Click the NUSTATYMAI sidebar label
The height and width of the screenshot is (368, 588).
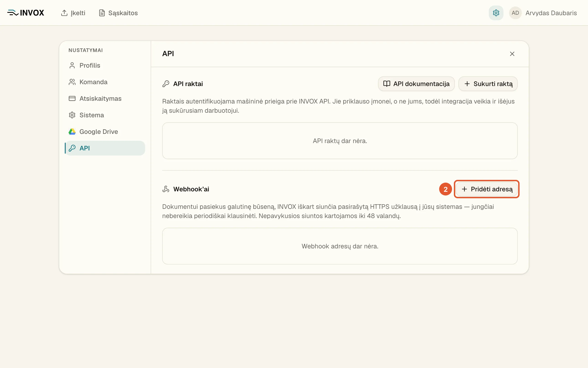pos(85,50)
